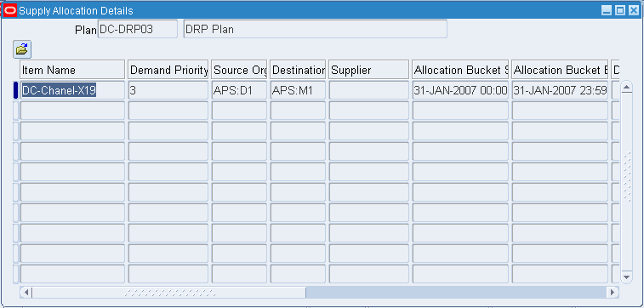
Task: Close the Supply Allocation Details window
Action: (x=634, y=11)
